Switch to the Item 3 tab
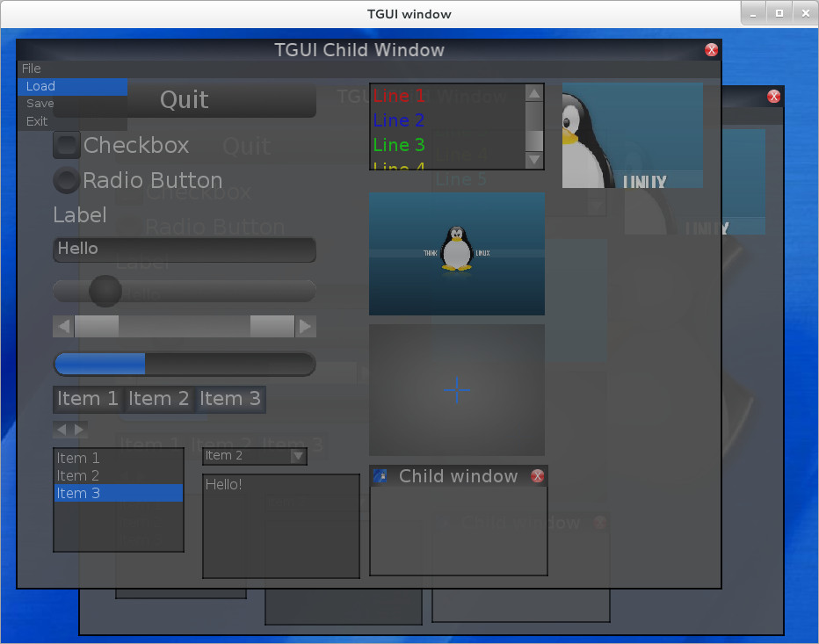 [230, 399]
